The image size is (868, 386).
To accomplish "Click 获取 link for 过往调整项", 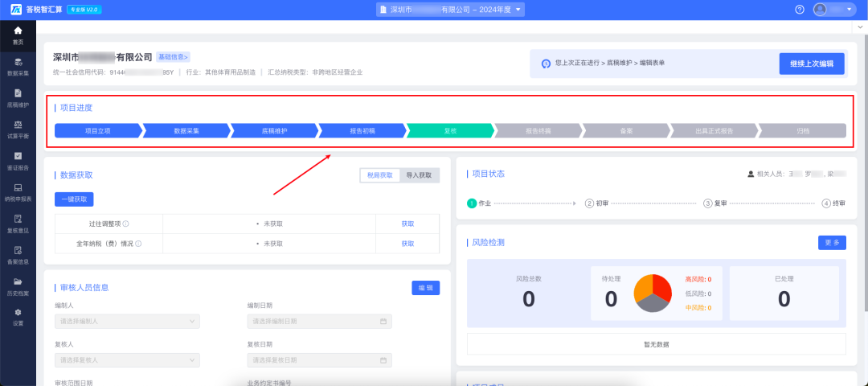I will click(x=407, y=224).
